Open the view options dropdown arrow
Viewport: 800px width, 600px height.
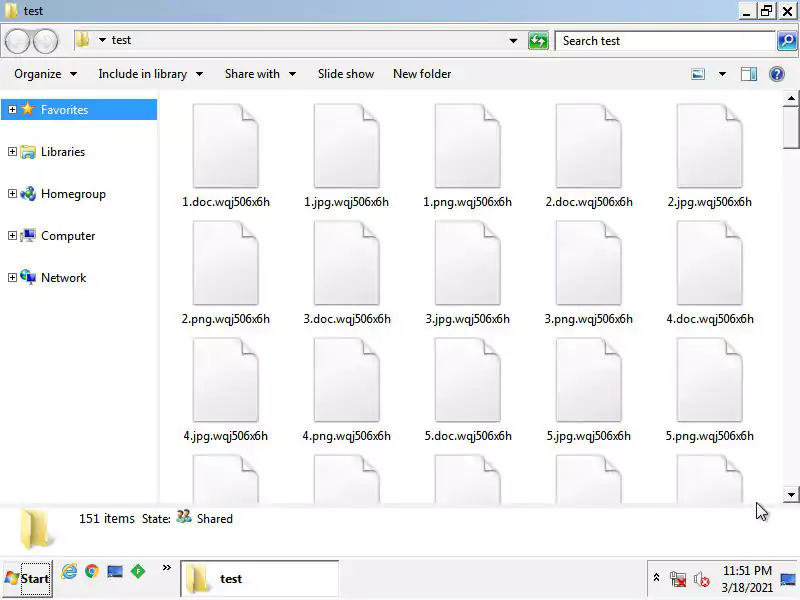(x=722, y=74)
